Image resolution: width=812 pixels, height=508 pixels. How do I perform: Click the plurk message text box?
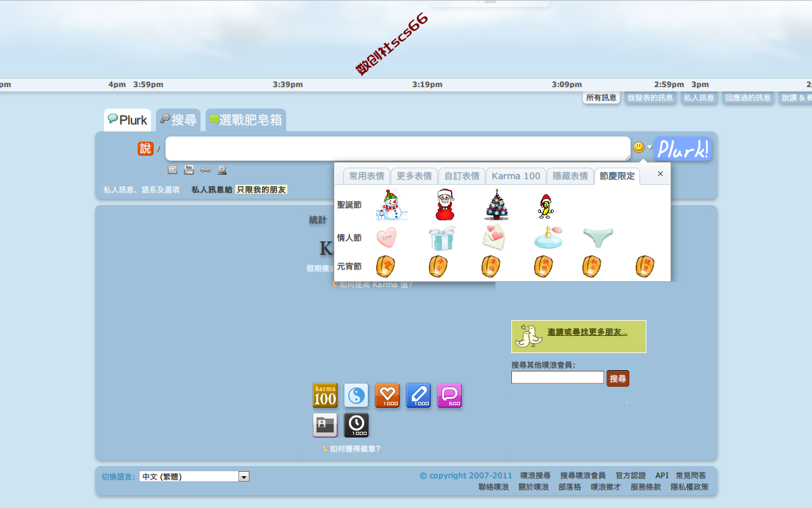[x=398, y=149]
